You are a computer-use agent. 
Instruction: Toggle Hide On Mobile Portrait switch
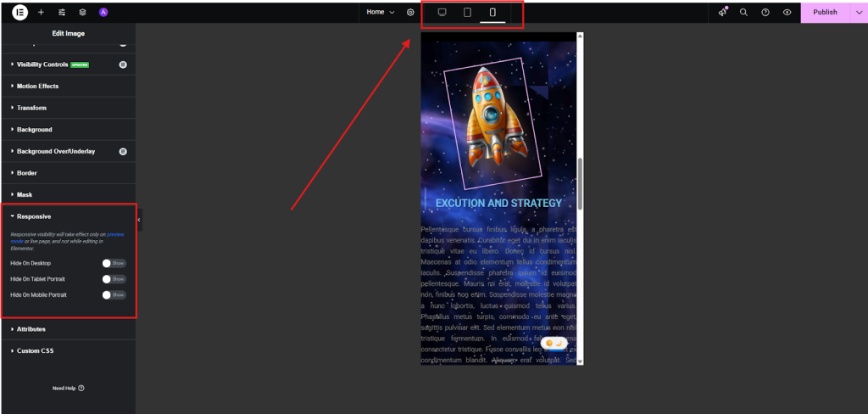pyautogui.click(x=114, y=295)
